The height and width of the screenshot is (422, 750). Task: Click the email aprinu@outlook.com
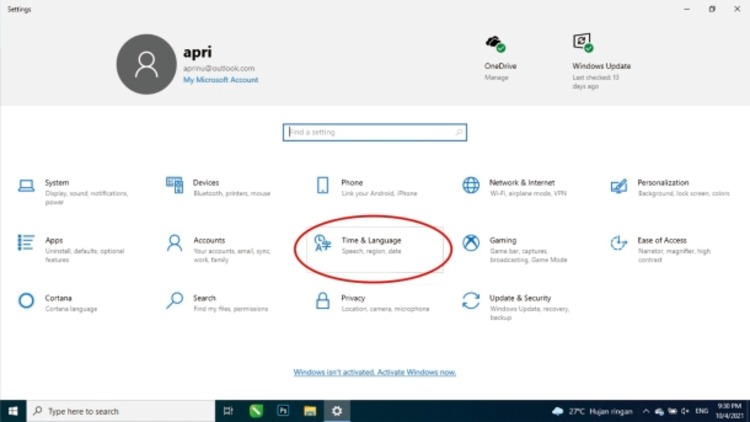click(x=219, y=68)
